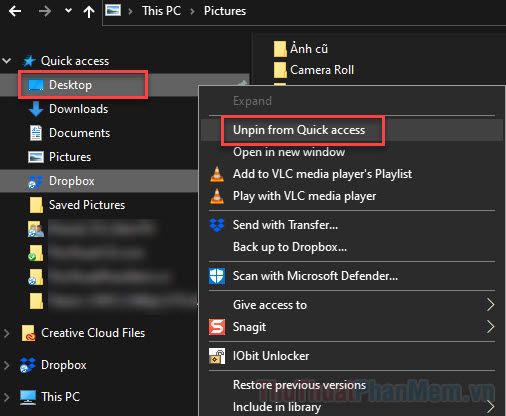Open Downloads in Quick access
Image resolution: width=506 pixels, height=416 pixels.
79,109
